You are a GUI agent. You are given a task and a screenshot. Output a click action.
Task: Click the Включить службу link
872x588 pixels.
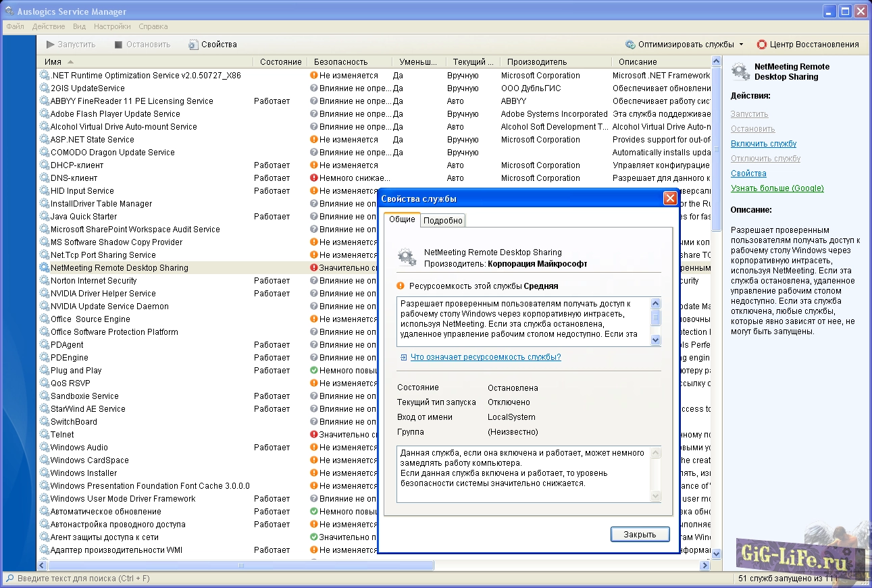tap(763, 144)
